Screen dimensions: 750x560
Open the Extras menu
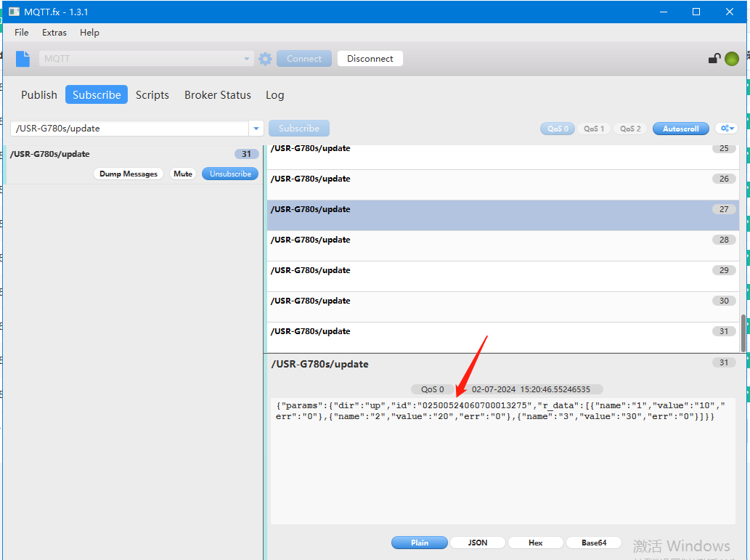[x=54, y=33]
